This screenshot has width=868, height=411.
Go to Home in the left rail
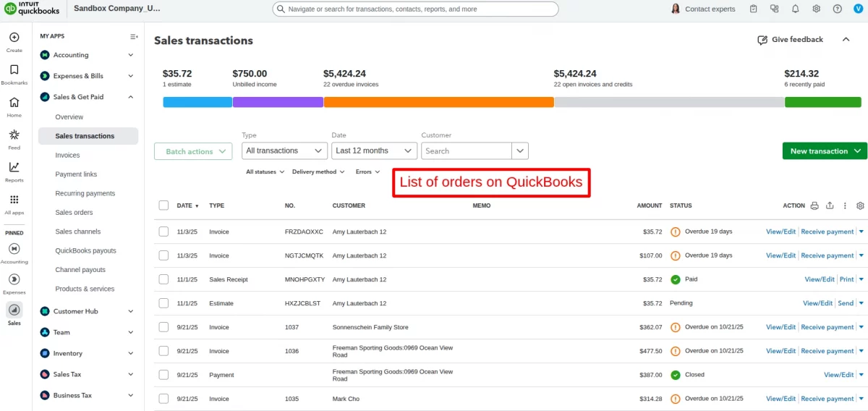click(14, 102)
